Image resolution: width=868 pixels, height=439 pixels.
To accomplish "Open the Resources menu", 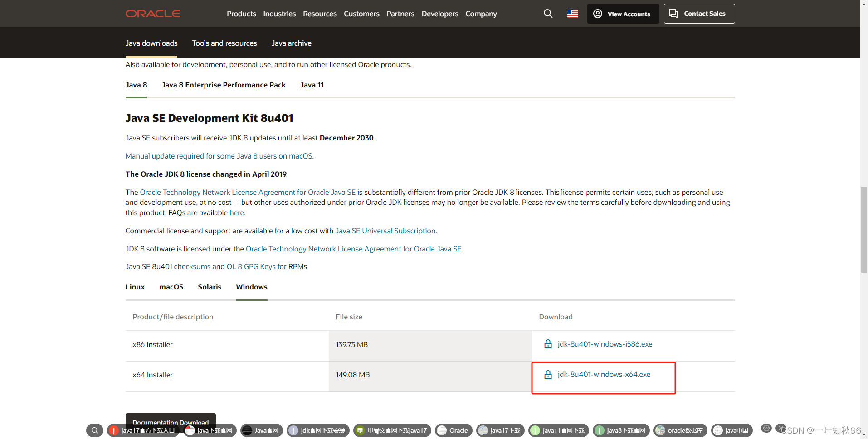I will click(x=320, y=14).
